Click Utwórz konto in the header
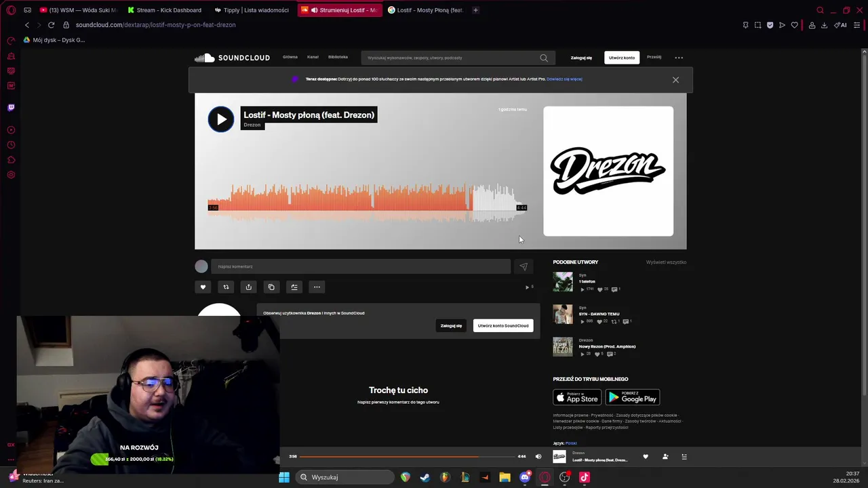Image resolution: width=868 pixels, height=488 pixels. coord(622,58)
